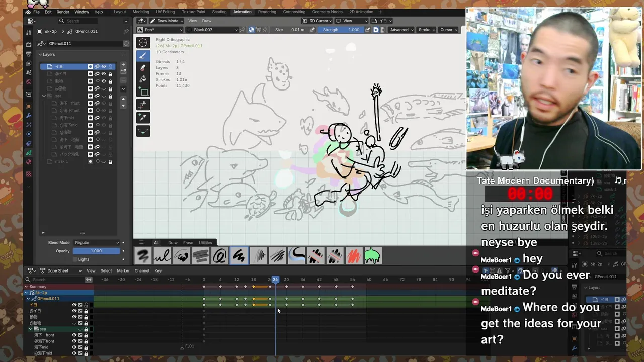Image resolution: width=644 pixels, height=362 pixels.
Task: Hide the 動物 layer in Layers list
Action: [x=104, y=81]
